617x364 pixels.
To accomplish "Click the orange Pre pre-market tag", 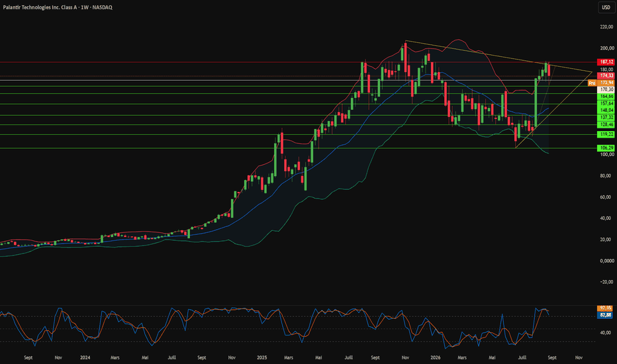I will click(592, 83).
